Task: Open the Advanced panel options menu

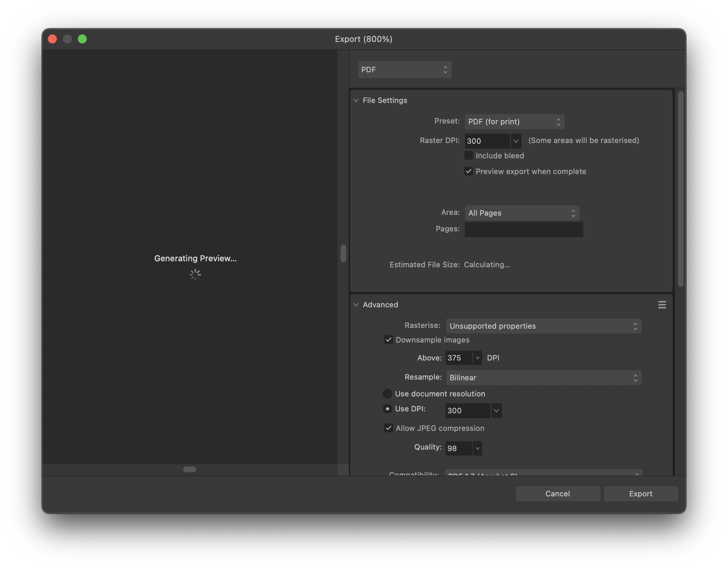Action: (x=661, y=305)
